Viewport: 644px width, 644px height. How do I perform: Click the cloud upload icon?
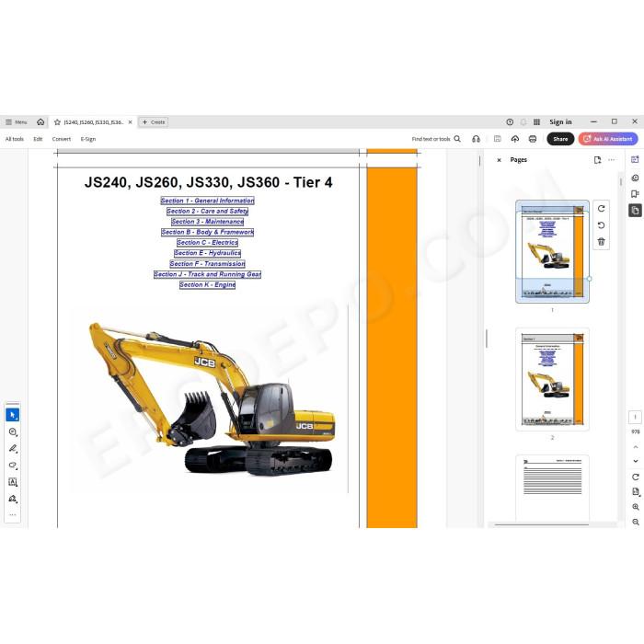click(x=515, y=139)
